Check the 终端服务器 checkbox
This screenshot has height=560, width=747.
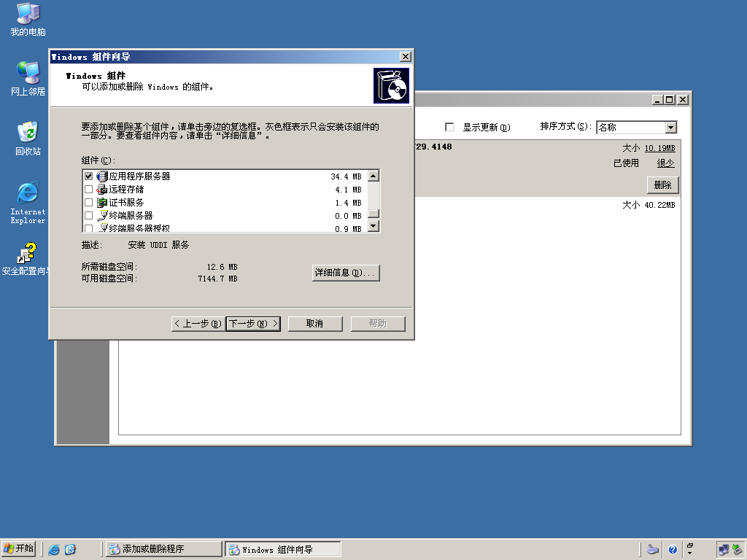coord(88,216)
